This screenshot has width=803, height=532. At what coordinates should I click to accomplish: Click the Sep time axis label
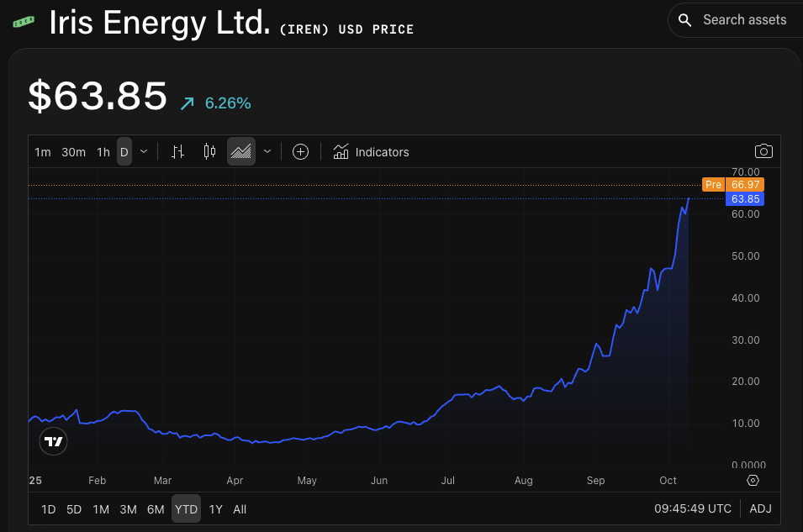tap(595, 480)
